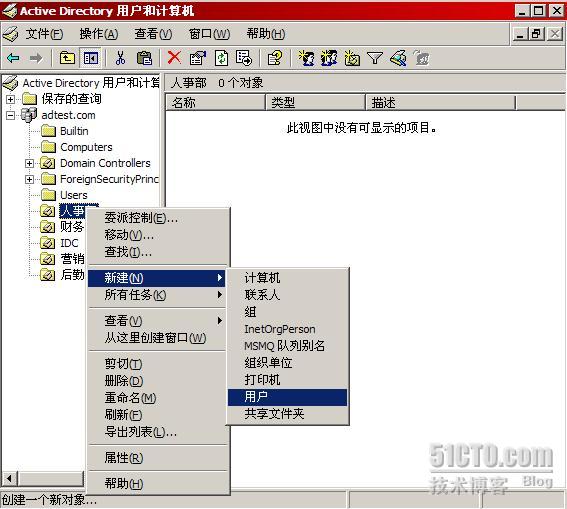Choose MSMQ 队列别名 entry
The height and width of the screenshot is (509, 567).
[x=287, y=346]
